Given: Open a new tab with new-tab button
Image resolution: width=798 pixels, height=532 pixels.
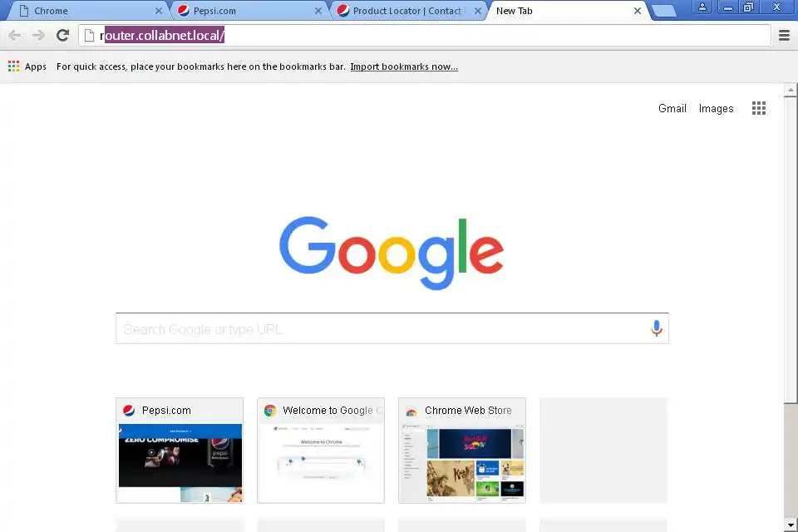Looking at the screenshot, I should [x=664, y=11].
